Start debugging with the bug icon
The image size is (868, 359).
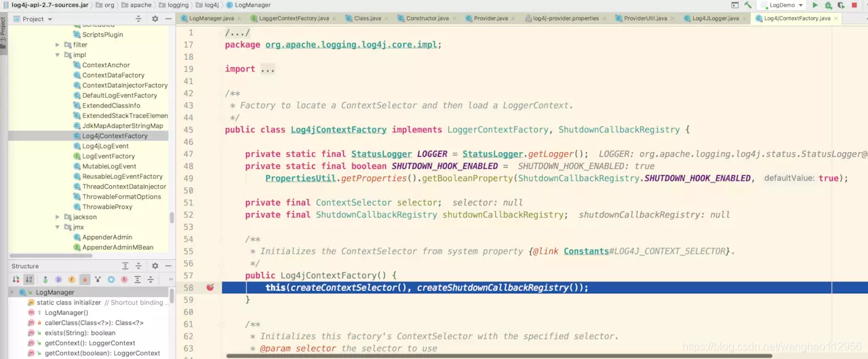click(828, 5)
